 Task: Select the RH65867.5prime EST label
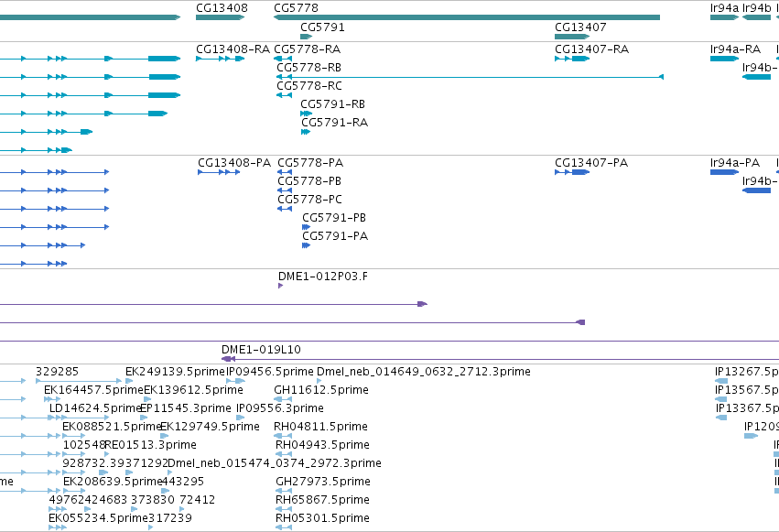[x=322, y=500]
